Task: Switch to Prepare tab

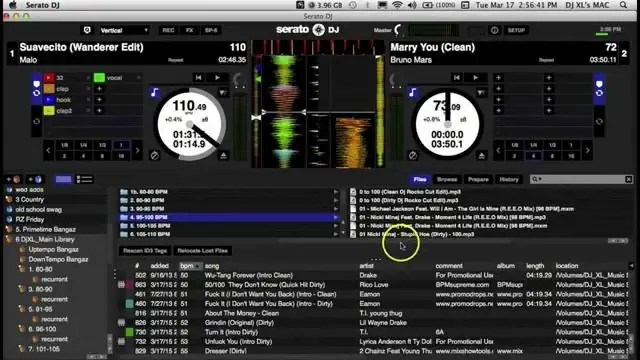Action: [x=478, y=179]
